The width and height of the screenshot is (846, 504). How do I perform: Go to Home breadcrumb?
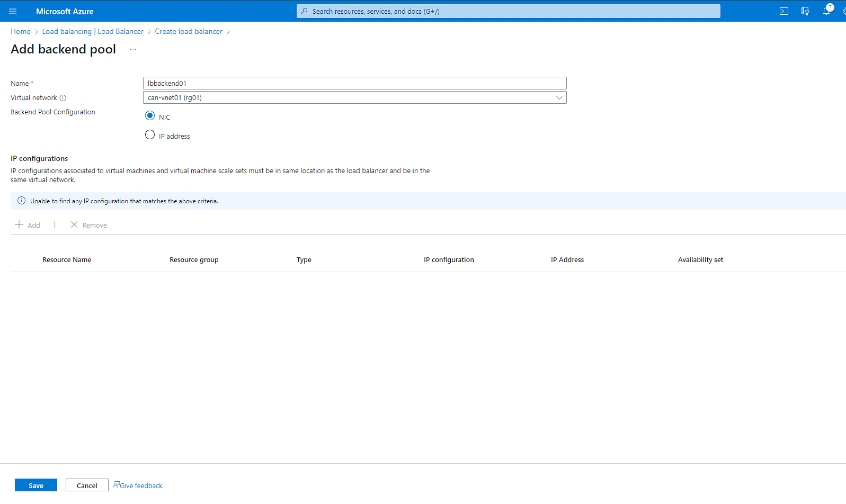(x=21, y=32)
